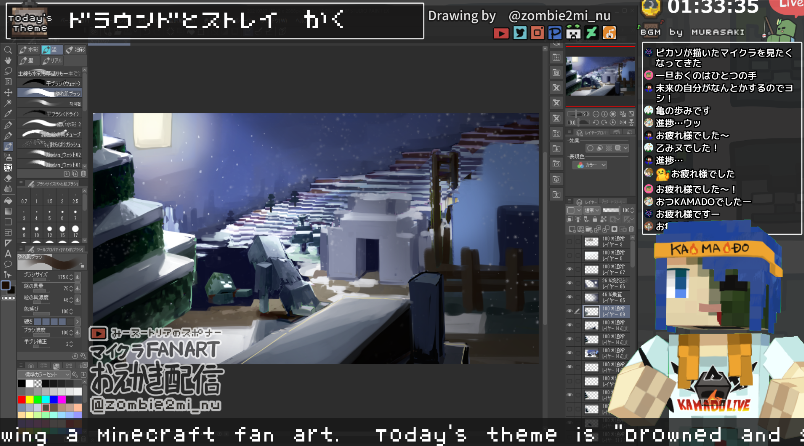Open the standard color set dropdown

[44, 375]
